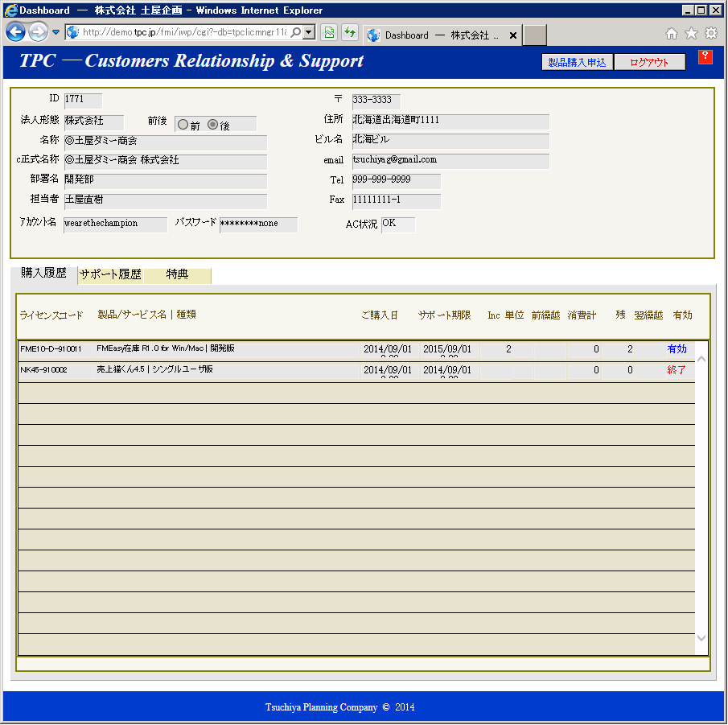The image size is (728, 725).
Task: Open the recent pages dropdown arrow
Action: pos(56,32)
